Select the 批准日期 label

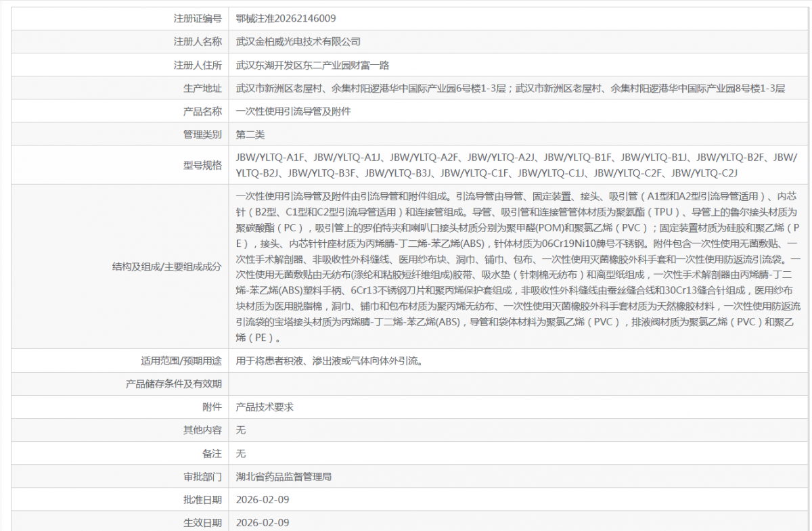202,499
